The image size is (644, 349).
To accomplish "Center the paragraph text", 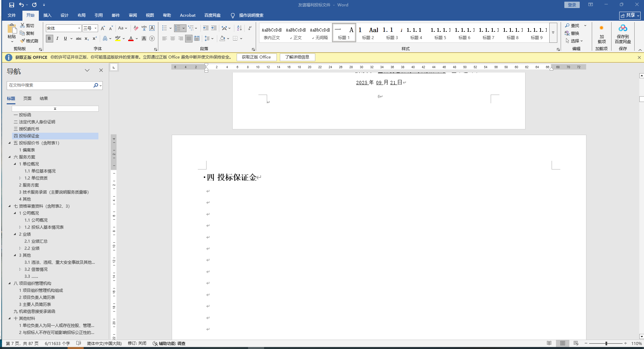I will tap(173, 38).
